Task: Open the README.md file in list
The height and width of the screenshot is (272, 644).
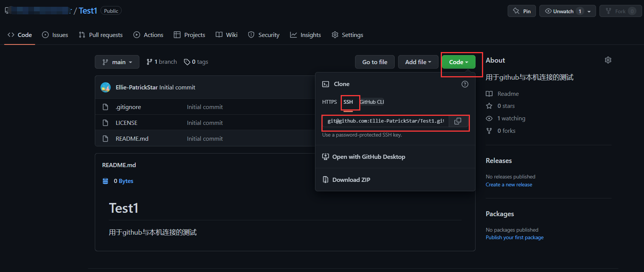Action: click(132, 139)
